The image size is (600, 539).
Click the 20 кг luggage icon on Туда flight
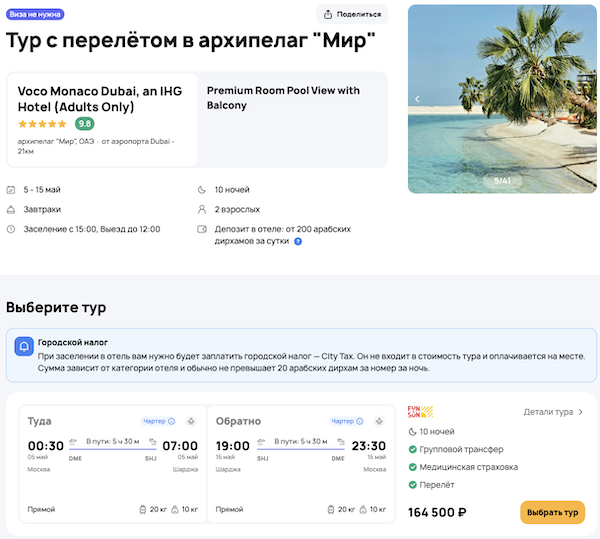pyautogui.click(x=144, y=509)
